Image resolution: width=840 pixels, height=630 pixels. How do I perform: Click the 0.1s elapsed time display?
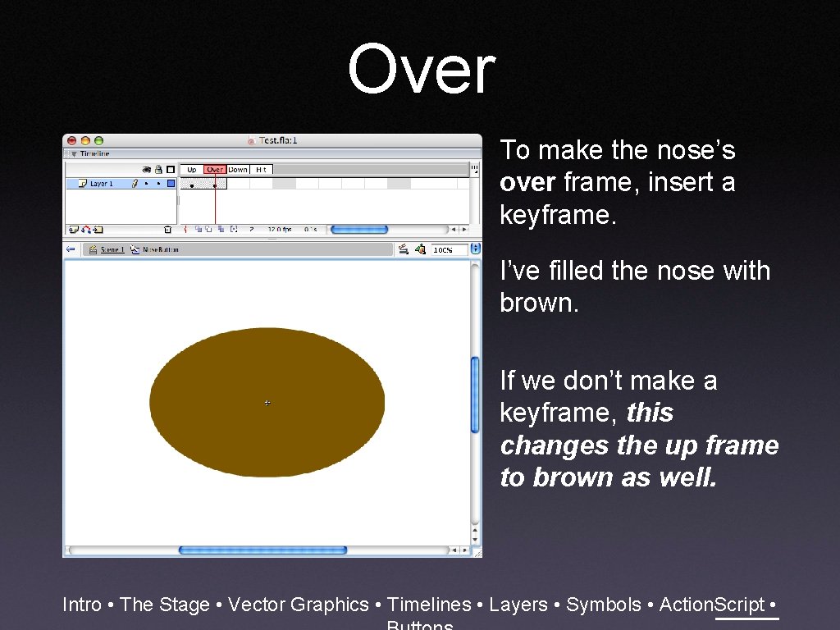tap(311, 230)
